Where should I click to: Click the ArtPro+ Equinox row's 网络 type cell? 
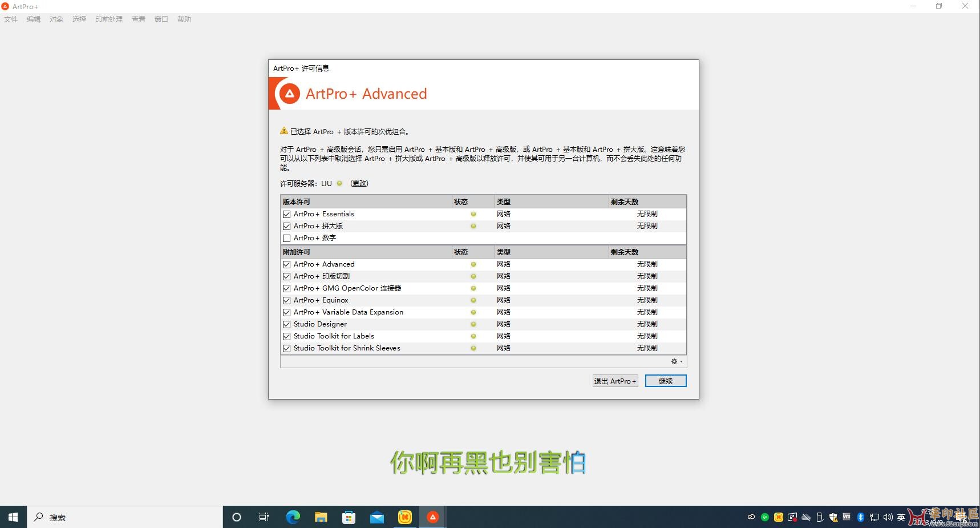click(504, 300)
